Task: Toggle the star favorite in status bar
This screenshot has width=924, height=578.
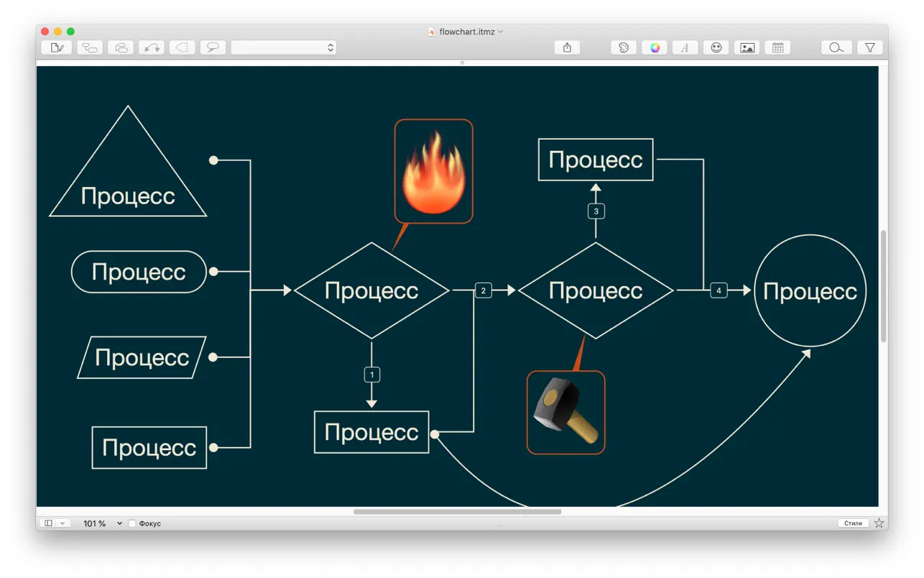Action: (879, 523)
